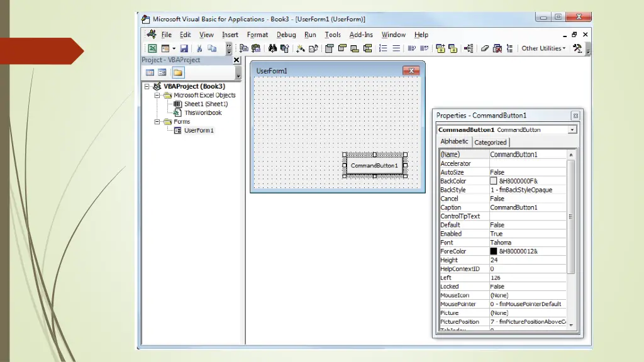Open the far-right toolbar options arrow

point(588,49)
